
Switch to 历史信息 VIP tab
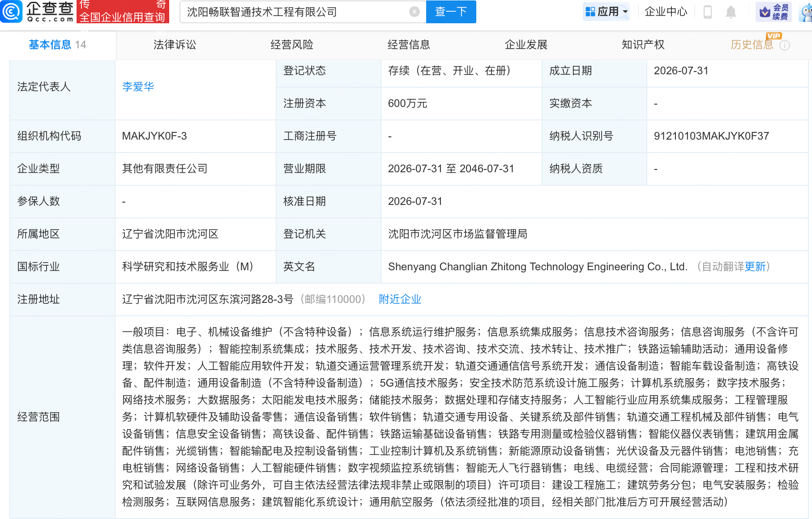point(752,45)
